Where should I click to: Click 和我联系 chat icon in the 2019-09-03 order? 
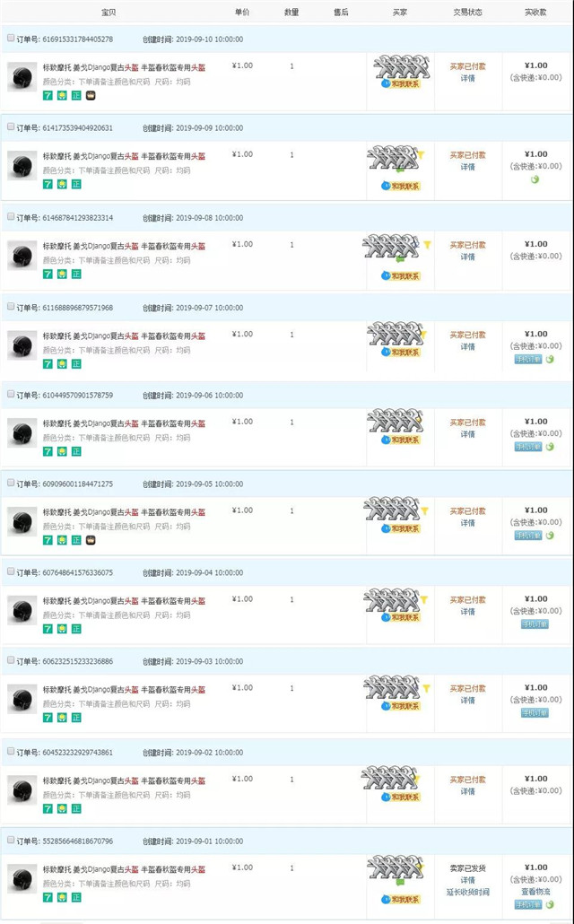coord(401,705)
